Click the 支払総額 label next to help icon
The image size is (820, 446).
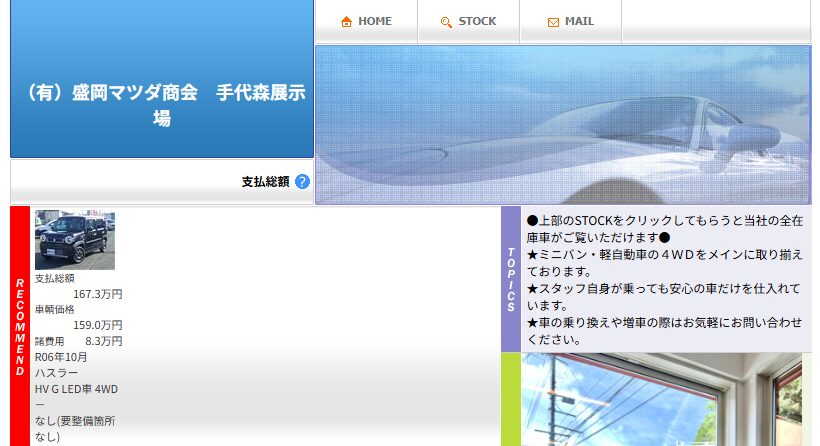(265, 182)
